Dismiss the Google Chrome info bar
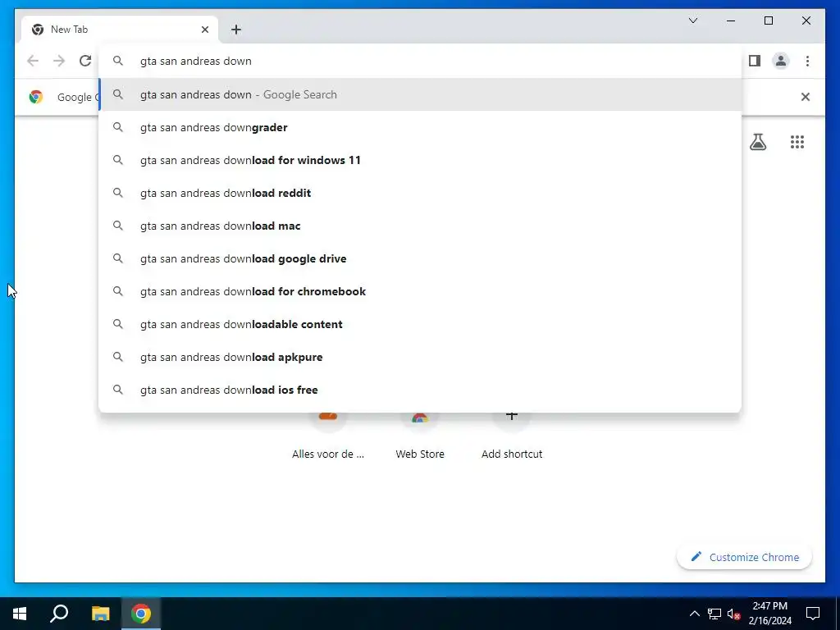The width and height of the screenshot is (840, 630). [x=806, y=97]
